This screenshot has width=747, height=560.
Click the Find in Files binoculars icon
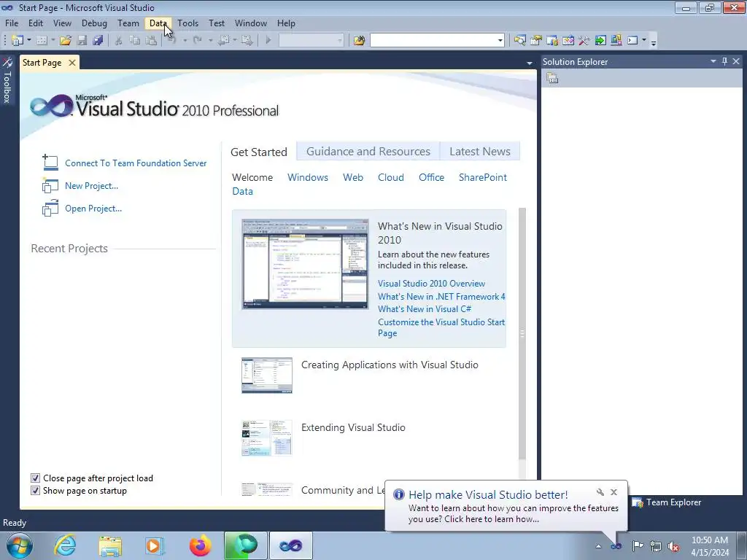click(359, 41)
